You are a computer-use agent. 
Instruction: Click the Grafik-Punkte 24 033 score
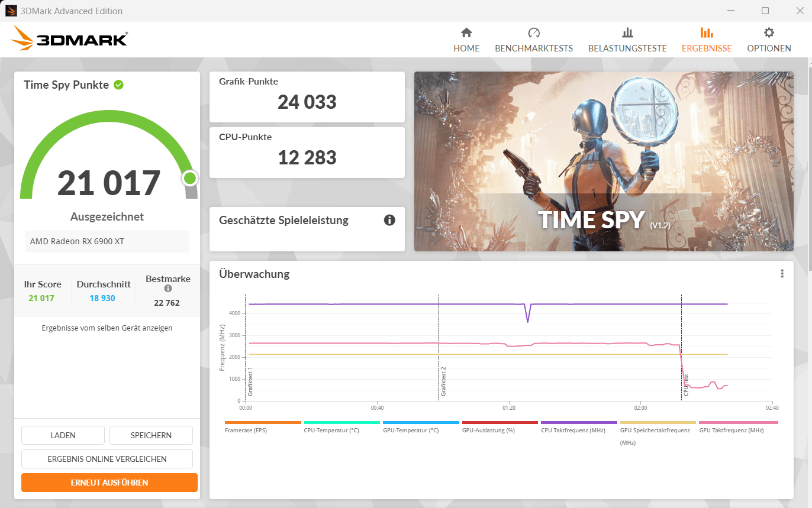[x=307, y=102]
